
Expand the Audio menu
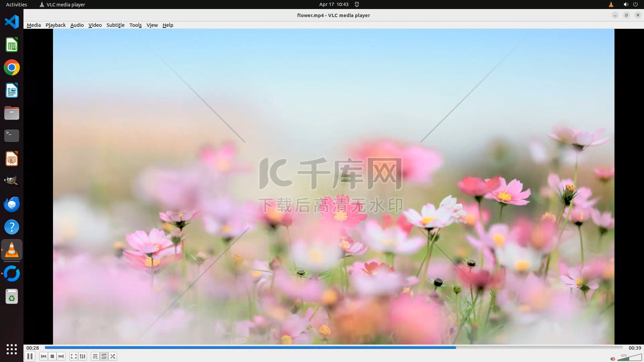77,25
